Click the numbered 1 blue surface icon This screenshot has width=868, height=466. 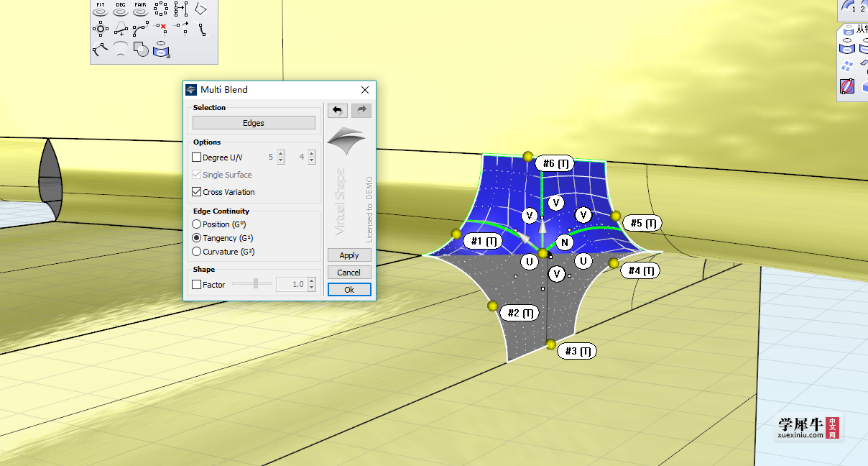[x=850, y=7]
